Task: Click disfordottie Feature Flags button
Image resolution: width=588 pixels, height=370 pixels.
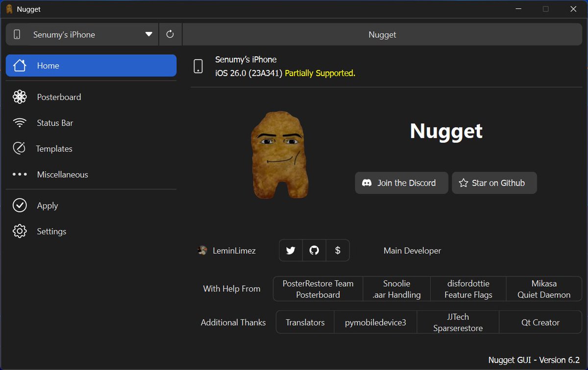Action: [468, 289]
